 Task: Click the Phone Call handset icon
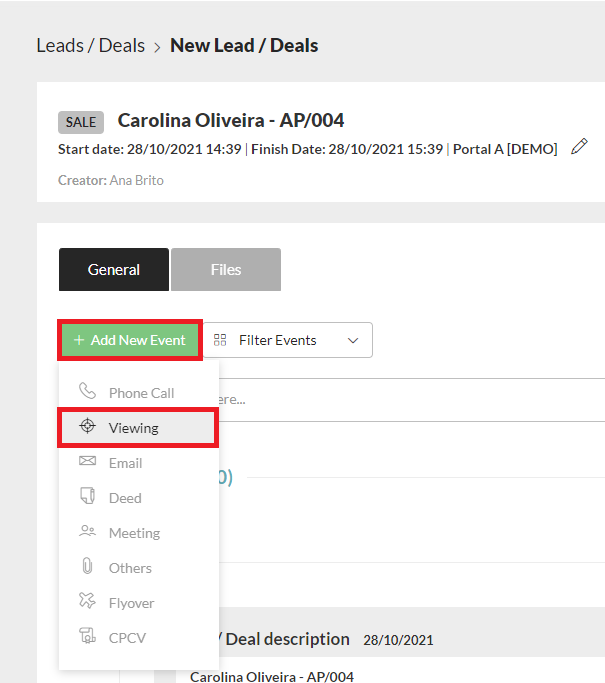(87, 391)
